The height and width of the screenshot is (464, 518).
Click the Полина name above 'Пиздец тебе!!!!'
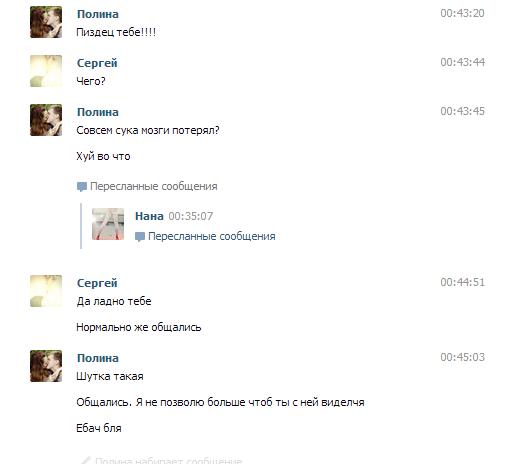click(98, 14)
